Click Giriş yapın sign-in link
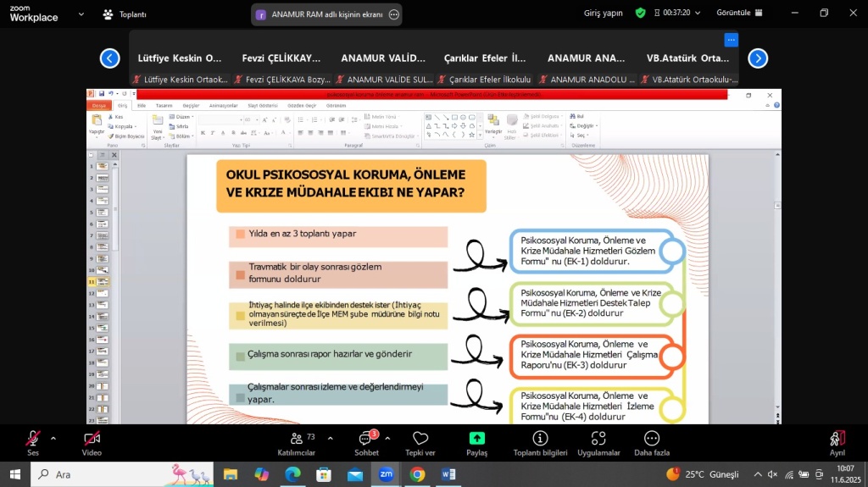The image size is (868, 487). (604, 14)
